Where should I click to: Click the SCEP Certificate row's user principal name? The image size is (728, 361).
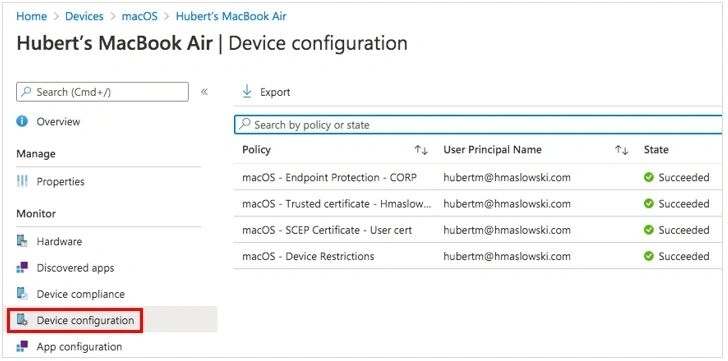(x=507, y=230)
